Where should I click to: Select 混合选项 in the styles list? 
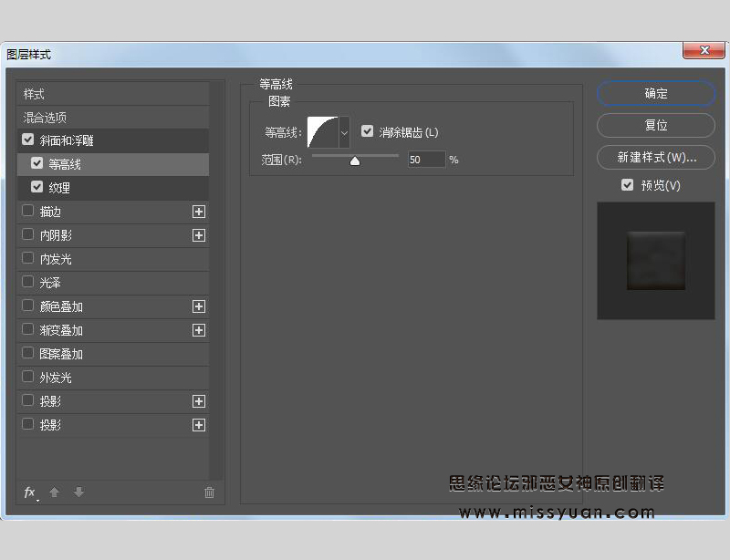tap(46, 118)
